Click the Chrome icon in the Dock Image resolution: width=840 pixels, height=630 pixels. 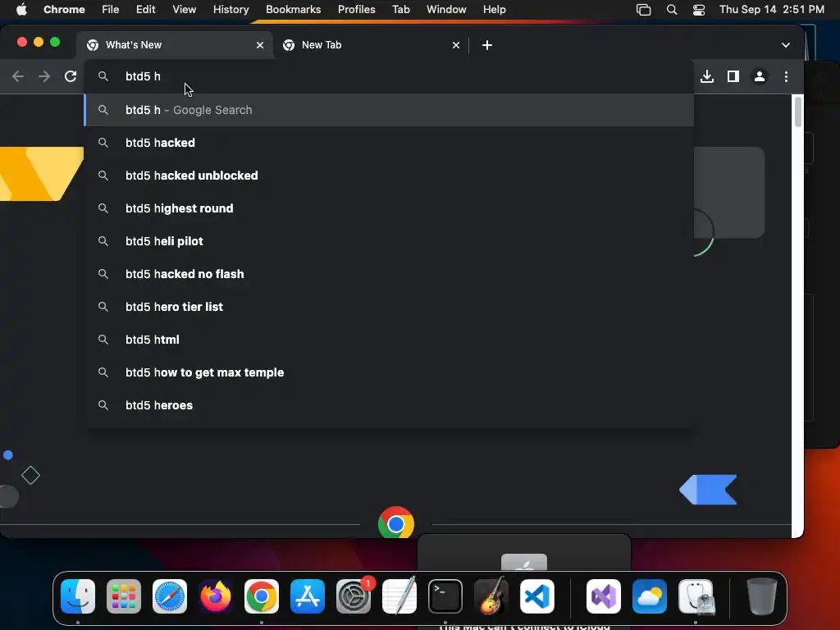262,596
